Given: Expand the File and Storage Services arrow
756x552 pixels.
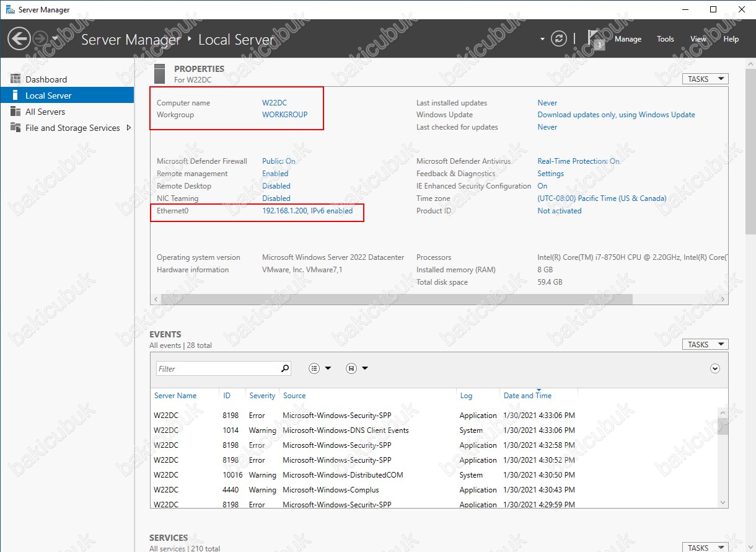Looking at the screenshot, I should (x=129, y=128).
